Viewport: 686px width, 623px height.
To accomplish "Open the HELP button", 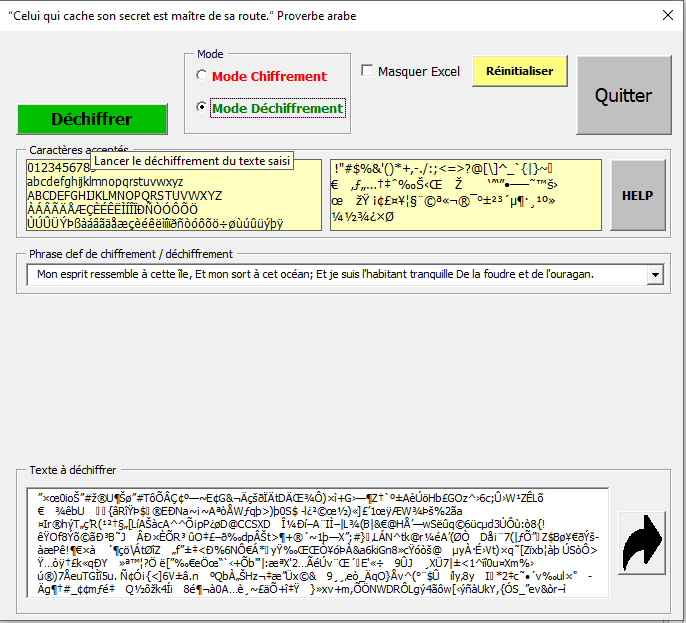I will pos(637,196).
